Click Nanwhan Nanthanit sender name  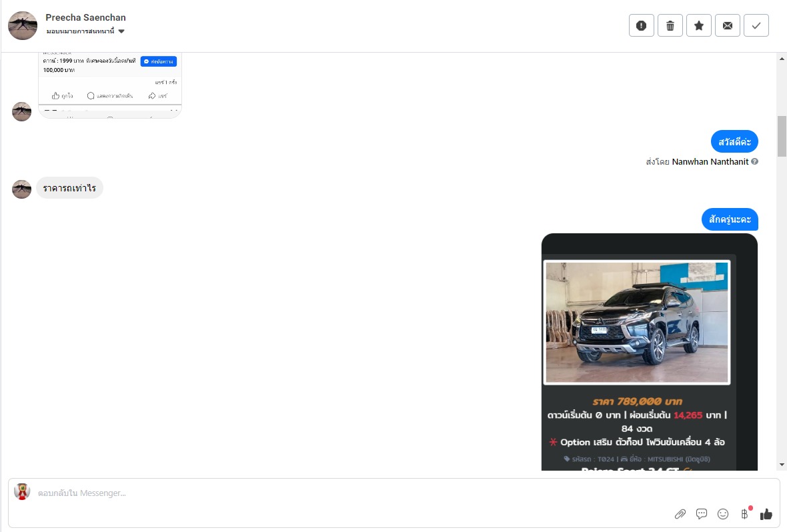coord(710,161)
